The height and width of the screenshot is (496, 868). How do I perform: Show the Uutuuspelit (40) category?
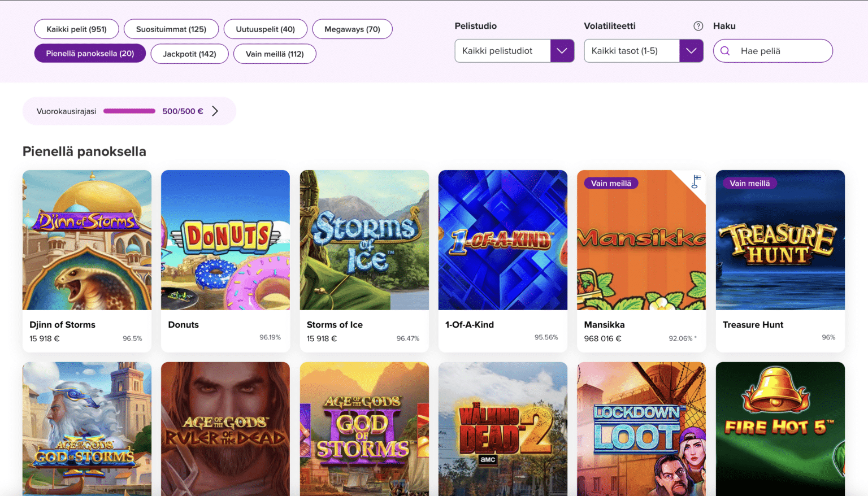[x=266, y=29]
